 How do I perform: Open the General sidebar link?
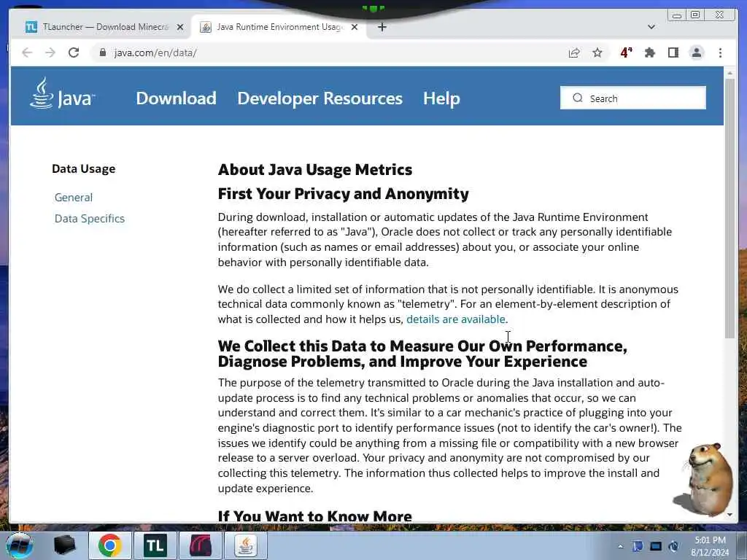pos(74,197)
